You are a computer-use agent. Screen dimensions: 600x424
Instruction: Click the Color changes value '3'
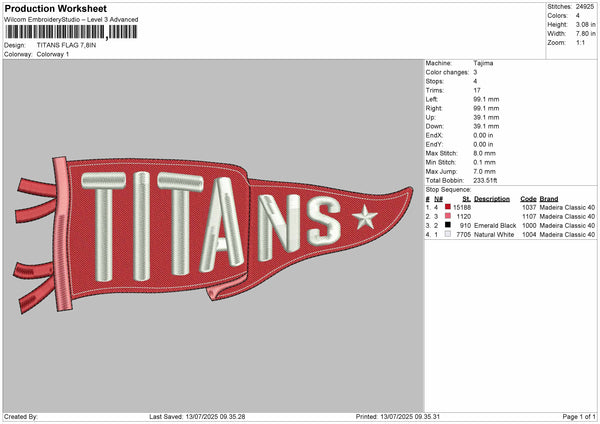tap(475, 72)
